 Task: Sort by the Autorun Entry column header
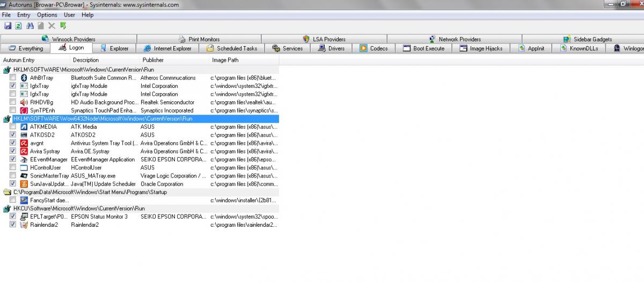click(35, 60)
